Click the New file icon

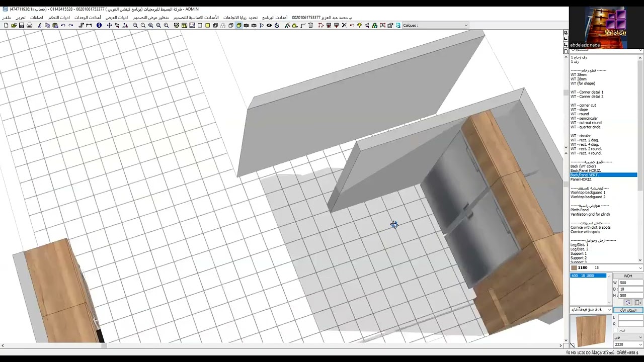click(x=6, y=25)
